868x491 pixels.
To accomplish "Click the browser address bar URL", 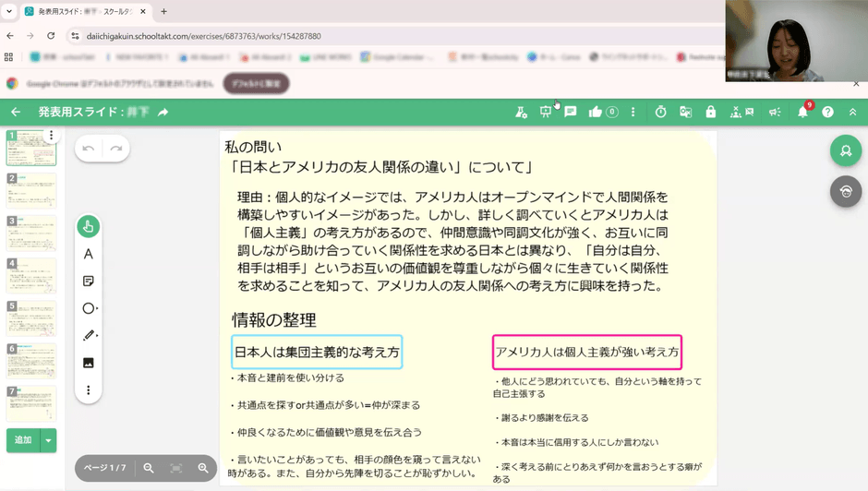I will (x=204, y=36).
